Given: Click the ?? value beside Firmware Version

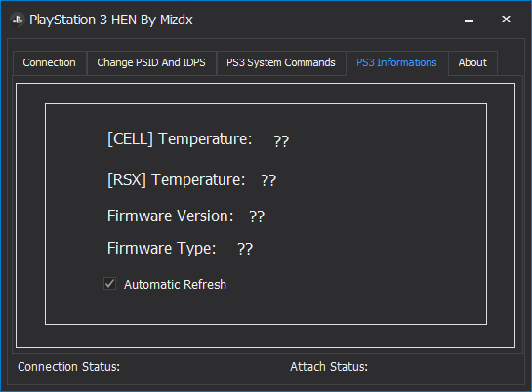Looking at the screenshot, I should (257, 216).
